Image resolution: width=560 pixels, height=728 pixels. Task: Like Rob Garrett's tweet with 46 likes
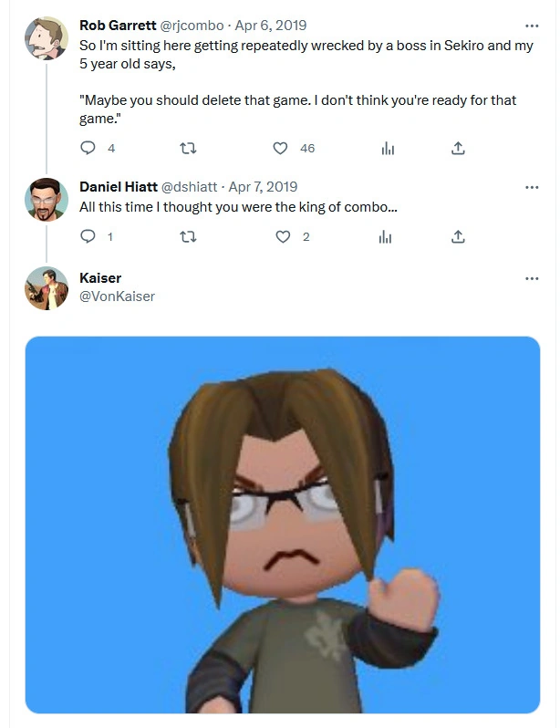(x=282, y=148)
